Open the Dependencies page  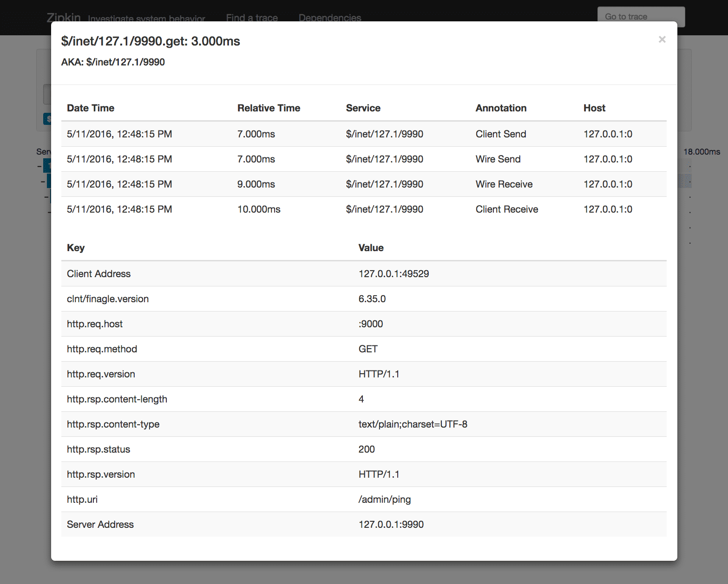tap(330, 18)
